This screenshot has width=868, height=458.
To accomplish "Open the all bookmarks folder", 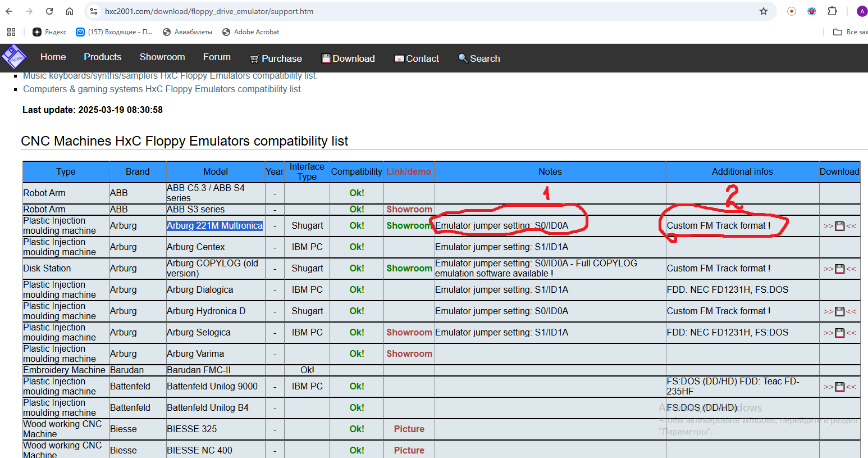I will pos(850,32).
